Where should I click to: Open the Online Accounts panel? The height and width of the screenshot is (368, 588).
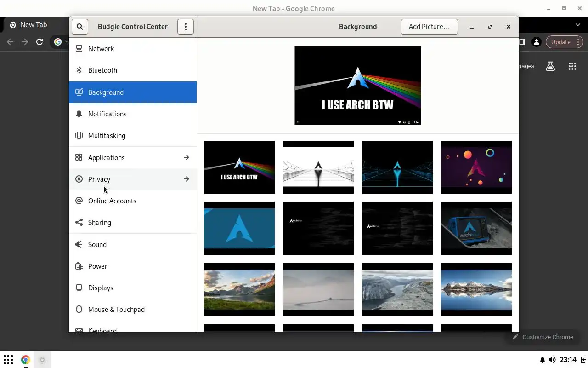[x=133, y=201]
